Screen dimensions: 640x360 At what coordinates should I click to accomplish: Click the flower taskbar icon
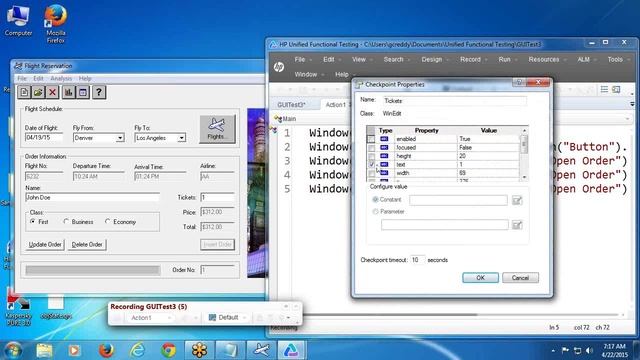tap(200, 350)
